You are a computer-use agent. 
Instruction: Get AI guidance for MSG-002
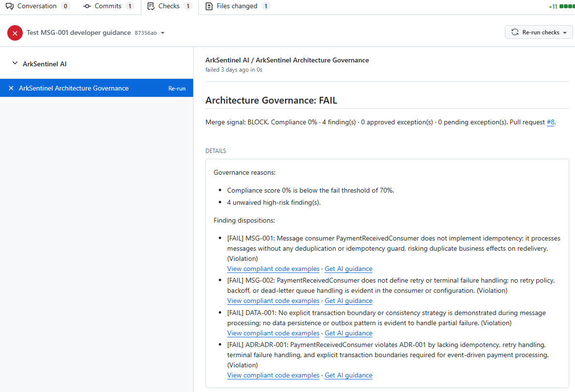point(348,301)
